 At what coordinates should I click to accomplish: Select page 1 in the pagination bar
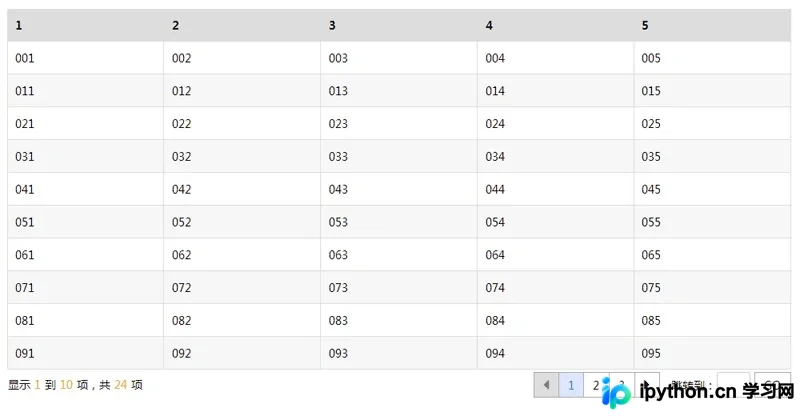click(571, 385)
